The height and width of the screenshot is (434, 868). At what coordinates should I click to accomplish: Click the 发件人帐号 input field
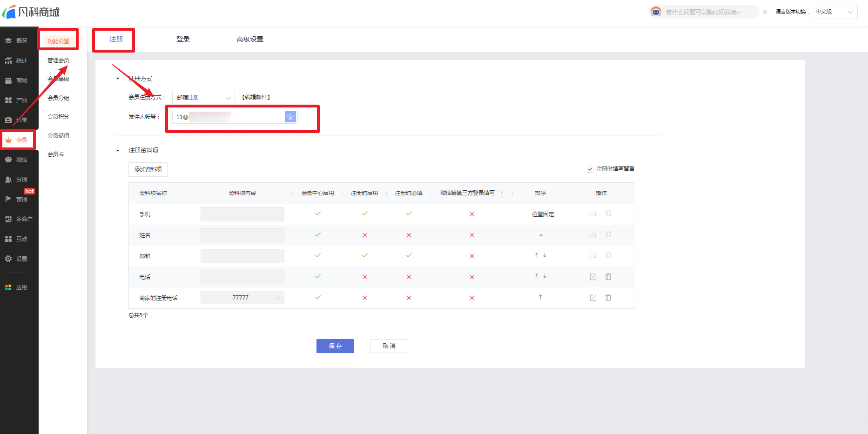tap(228, 117)
